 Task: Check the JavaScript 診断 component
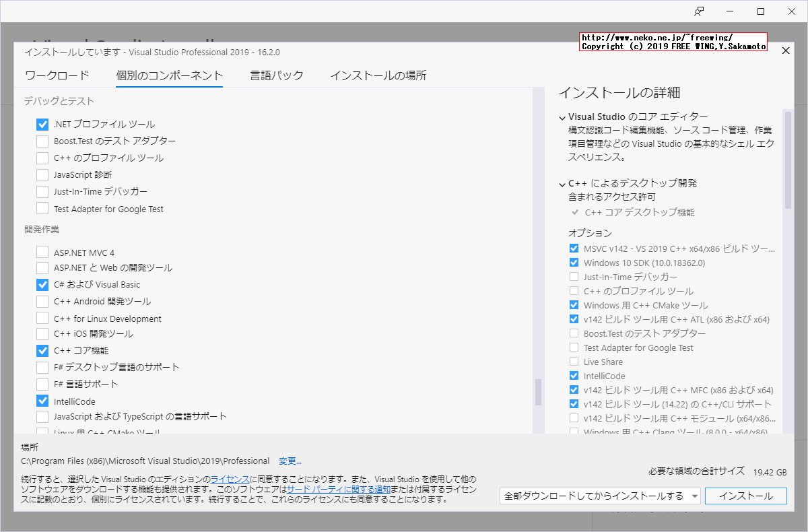42,174
